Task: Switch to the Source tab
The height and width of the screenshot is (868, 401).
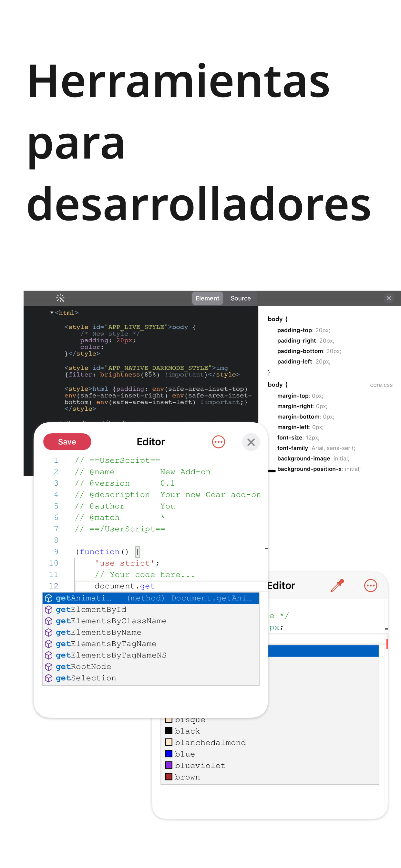Action: [x=241, y=298]
